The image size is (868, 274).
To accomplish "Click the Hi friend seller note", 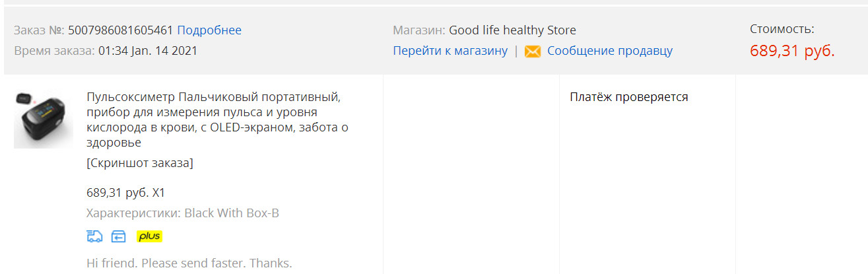I will tap(189, 263).
